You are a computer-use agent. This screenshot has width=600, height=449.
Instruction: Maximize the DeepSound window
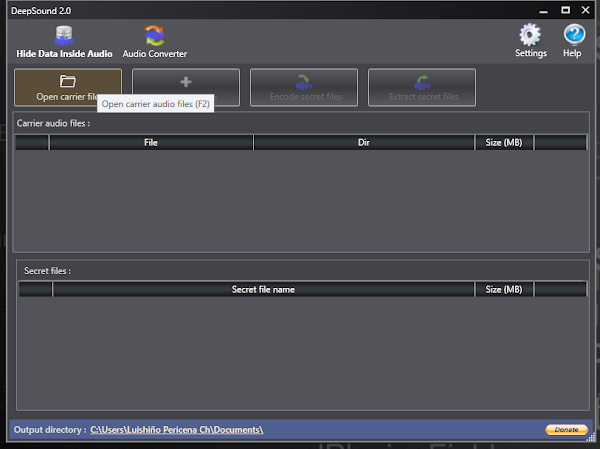[565, 10]
